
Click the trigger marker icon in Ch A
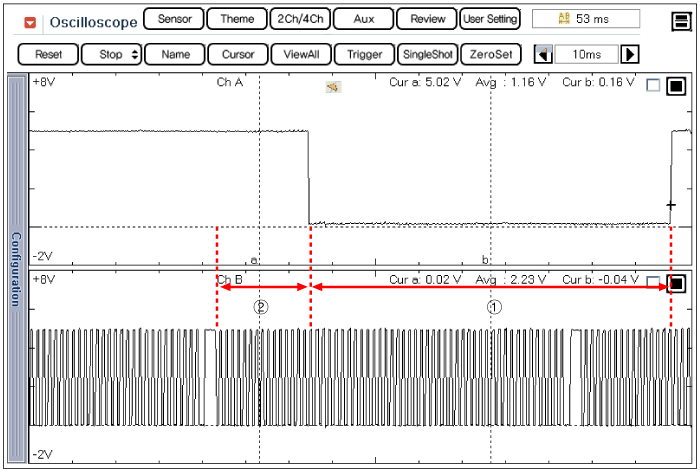click(333, 87)
